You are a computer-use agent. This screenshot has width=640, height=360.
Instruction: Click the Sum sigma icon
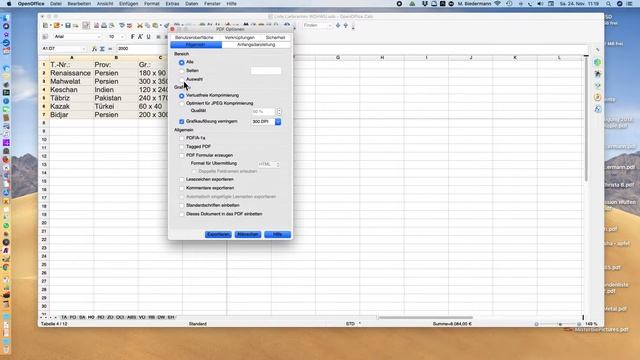pos(102,49)
